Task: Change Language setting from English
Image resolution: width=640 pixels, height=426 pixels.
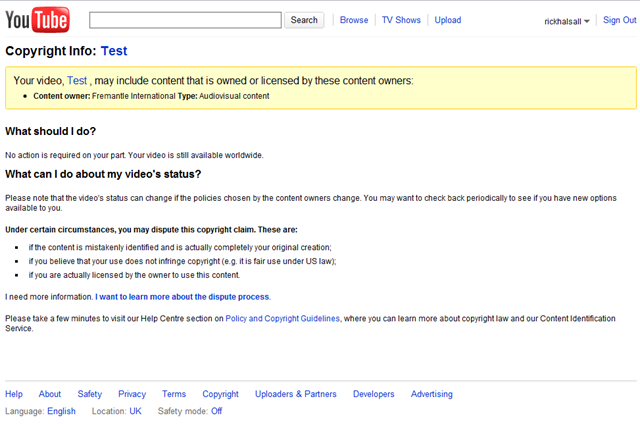Action: click(x=61, y=411)
